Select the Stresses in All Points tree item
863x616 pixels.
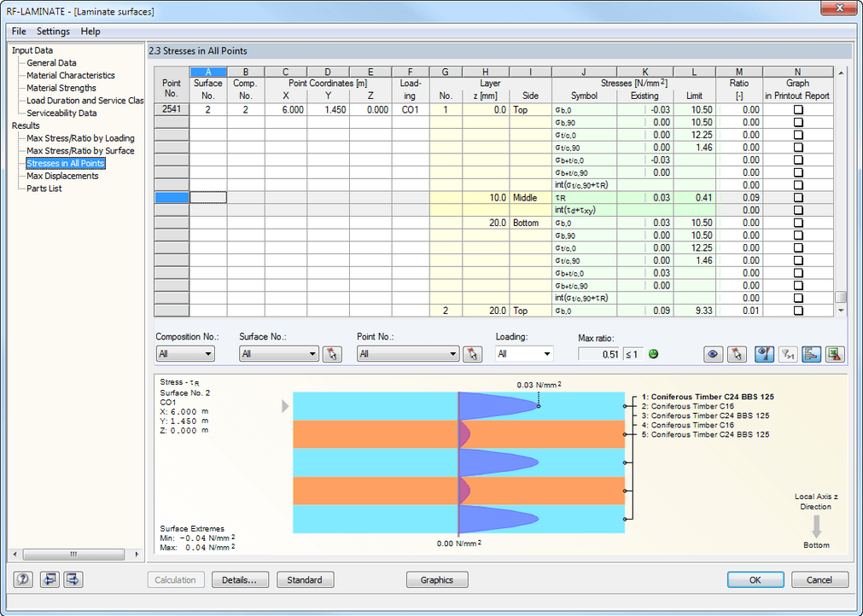(66, 163)
